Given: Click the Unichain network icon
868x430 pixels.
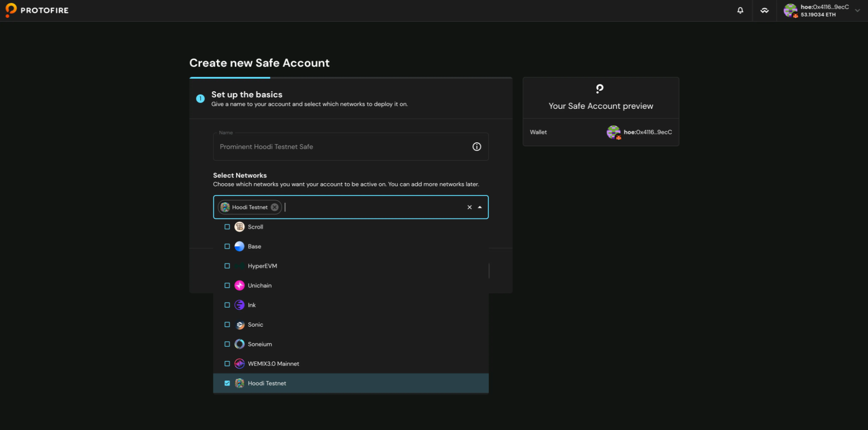Looking at the screenshot, I should (240, 286).
